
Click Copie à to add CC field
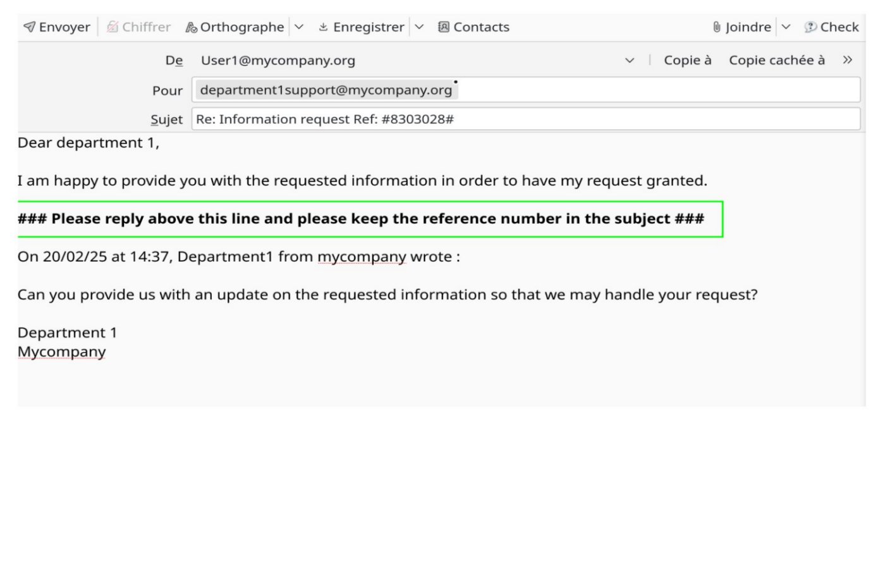coord(687,59)
